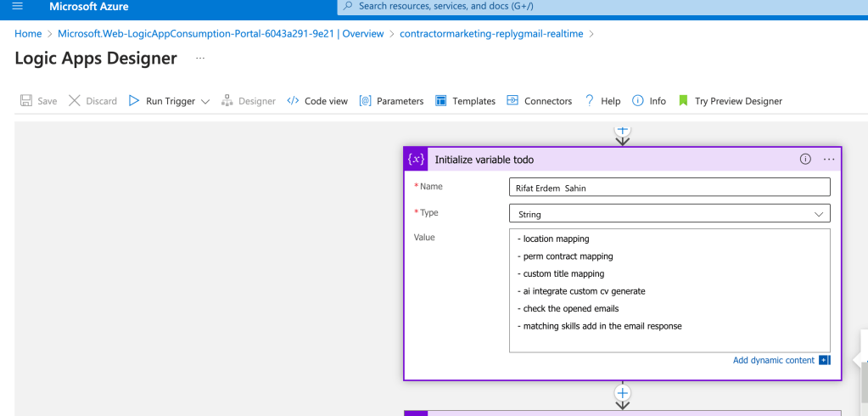Open Templates
The image size is (868, 416).
pyautogui.click(x=473, y=101)
